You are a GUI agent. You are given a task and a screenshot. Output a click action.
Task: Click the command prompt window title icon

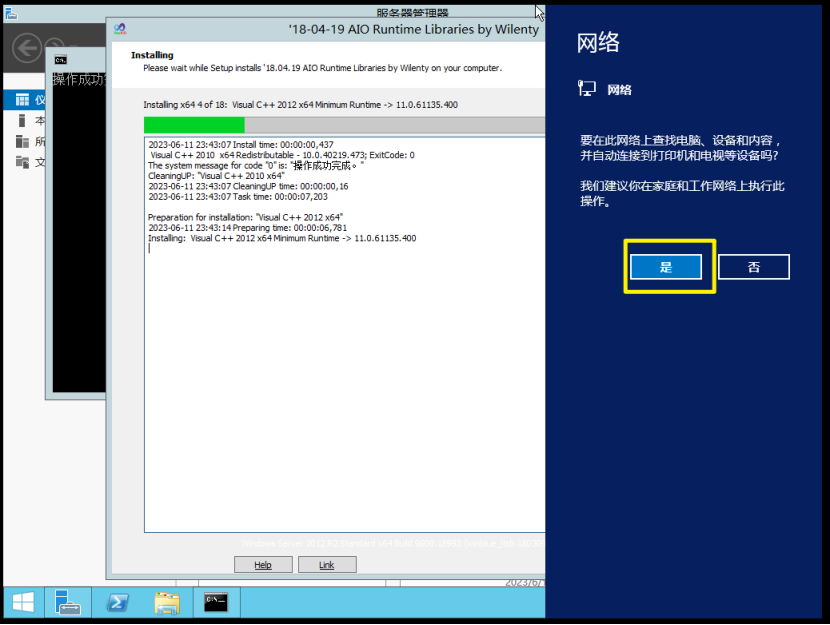61,60
